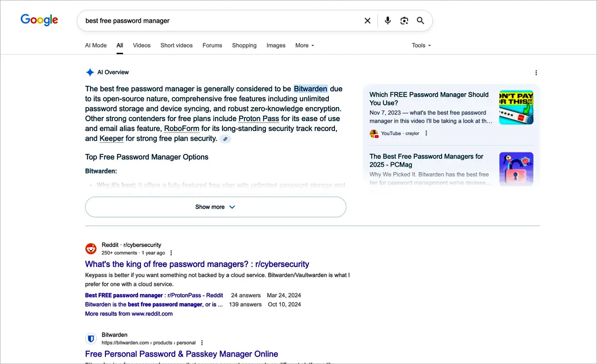Open three-dot menu beside Bitwarden result URL
The image size is (597, 364).
coord(202,343)
